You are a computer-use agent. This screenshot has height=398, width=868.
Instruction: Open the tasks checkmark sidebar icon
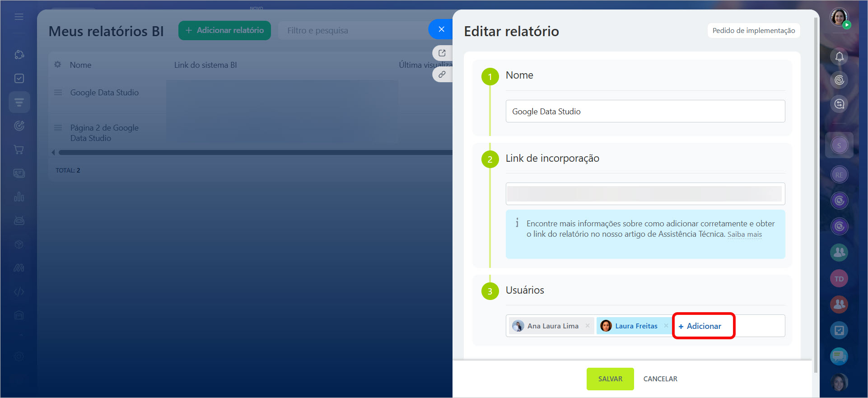pyautogui.click(x=19, y=79)
